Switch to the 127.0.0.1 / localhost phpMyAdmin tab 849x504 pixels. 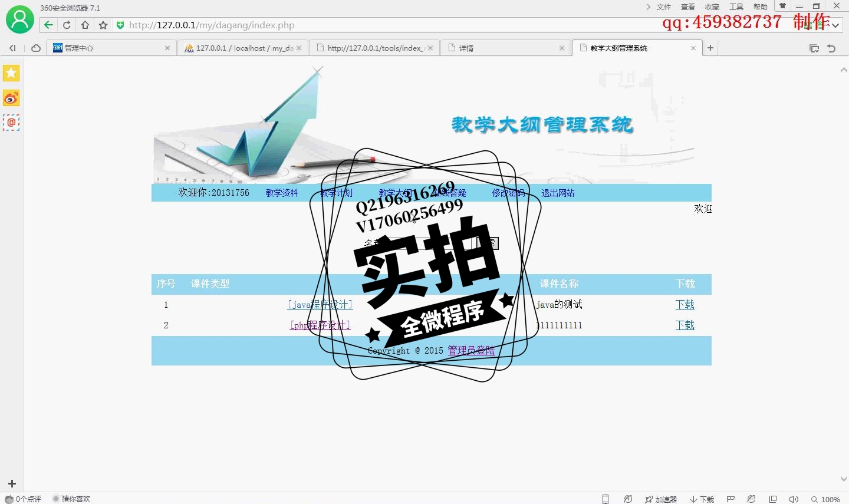243,48
